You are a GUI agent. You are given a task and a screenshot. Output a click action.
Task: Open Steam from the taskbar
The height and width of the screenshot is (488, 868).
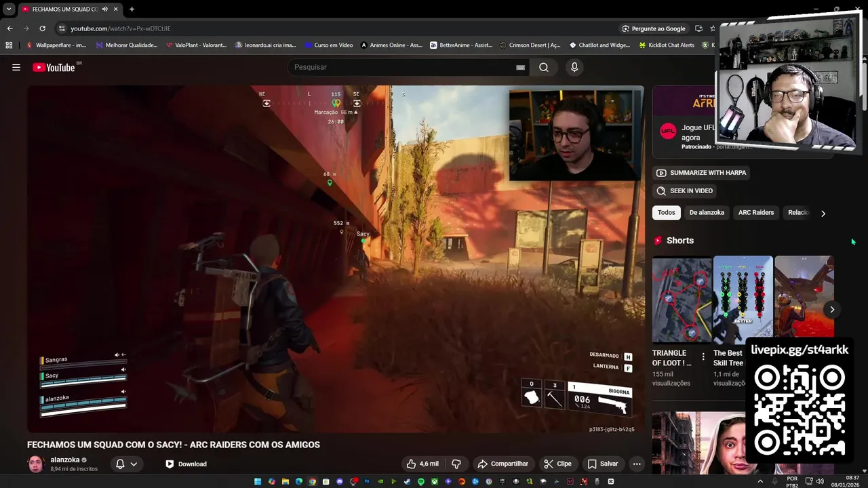(407, 481)
